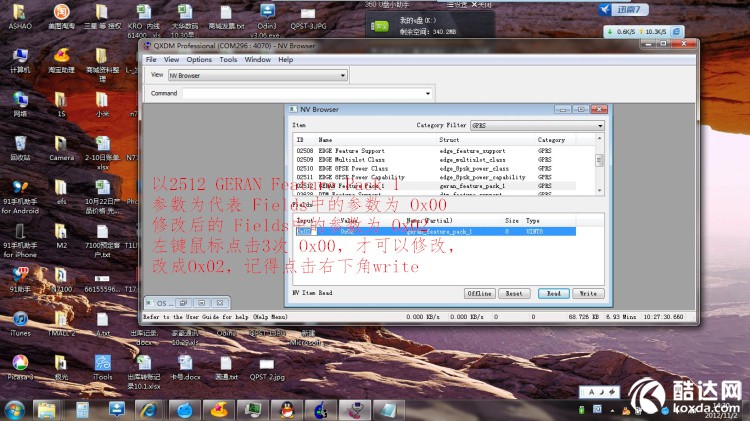Open the 2-10日账单.xlsx desktop file
This screenshot has height=421, width=750.
click(x=102, y=153)
